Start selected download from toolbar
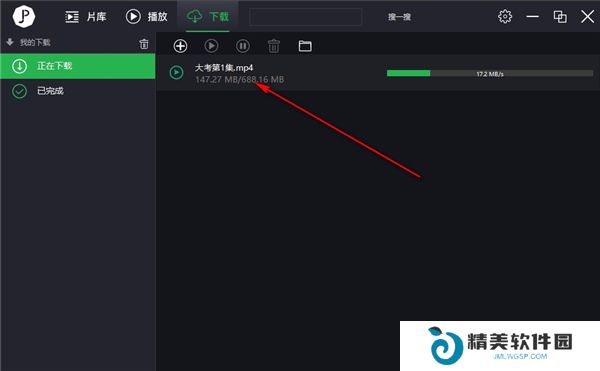The image size is (600, 371). pyautogui.click(x=211, y=46)
